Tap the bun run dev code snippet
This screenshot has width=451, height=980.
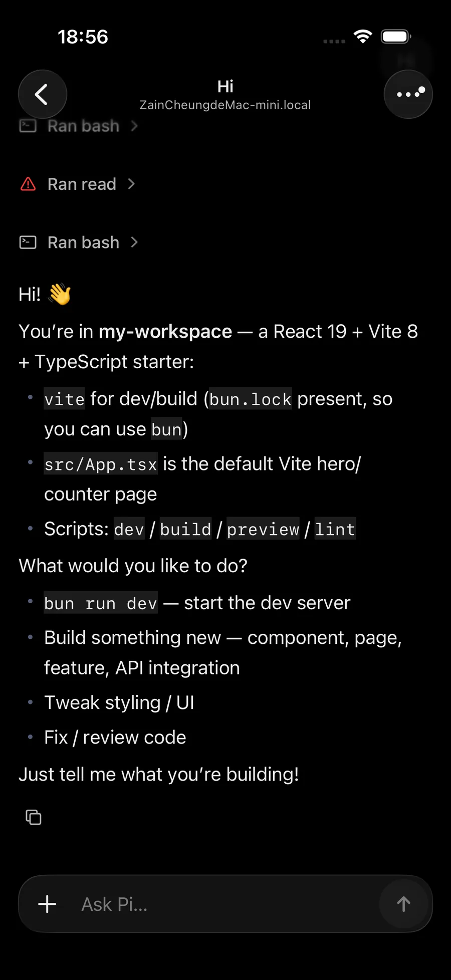pos(101,603)
